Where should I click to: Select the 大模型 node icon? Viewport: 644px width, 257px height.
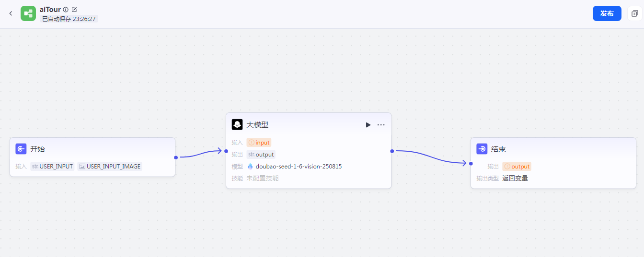pos(237,124)
